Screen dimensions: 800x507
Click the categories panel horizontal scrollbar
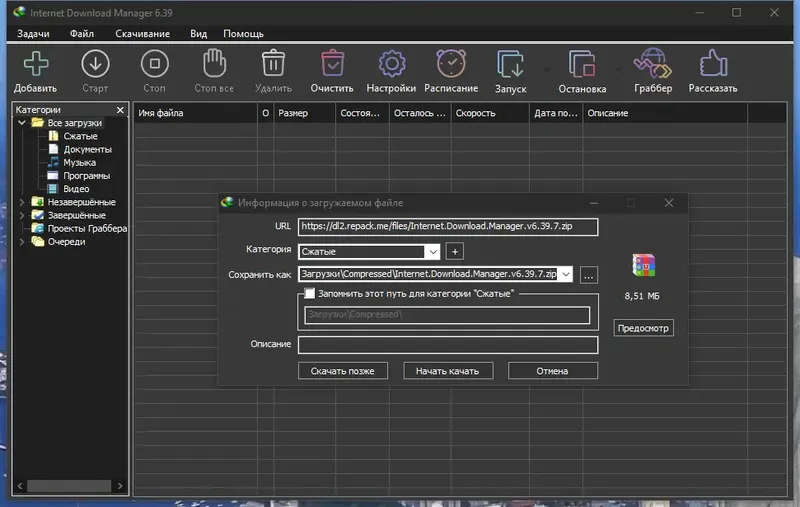coord(68,486)
